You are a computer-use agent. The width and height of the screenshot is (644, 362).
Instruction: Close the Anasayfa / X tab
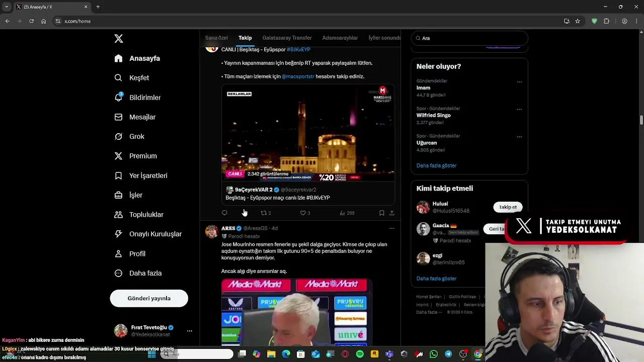(86, 7)
